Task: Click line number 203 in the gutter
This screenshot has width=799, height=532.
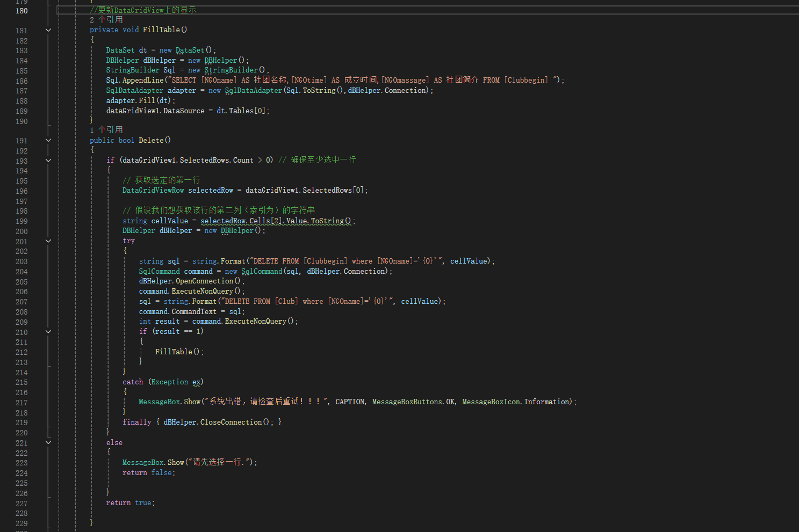Action: coord(21,261)
